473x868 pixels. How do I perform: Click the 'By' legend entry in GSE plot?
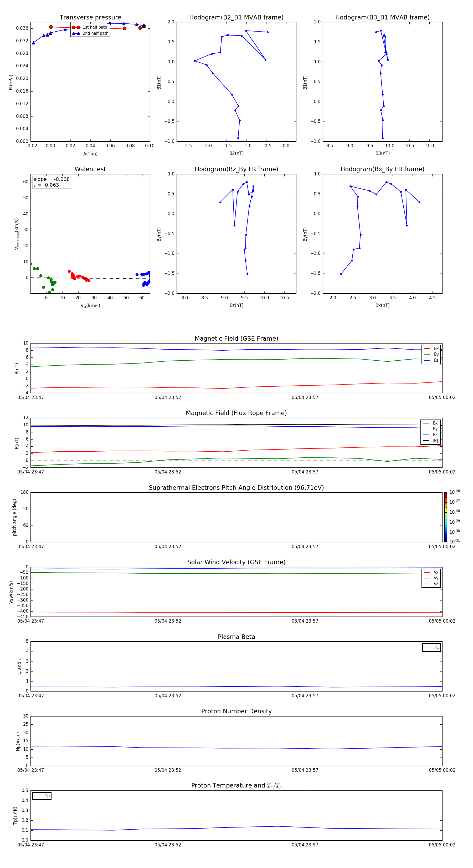(x=431, y=354)
